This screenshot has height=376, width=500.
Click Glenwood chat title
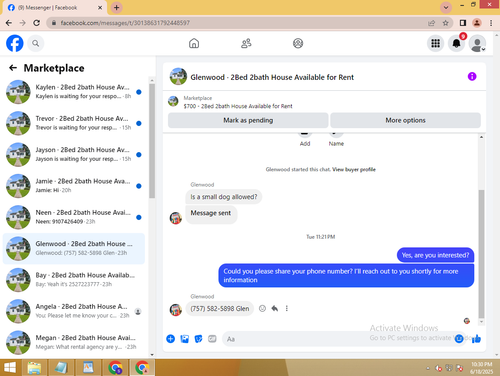tap(272, 77)
